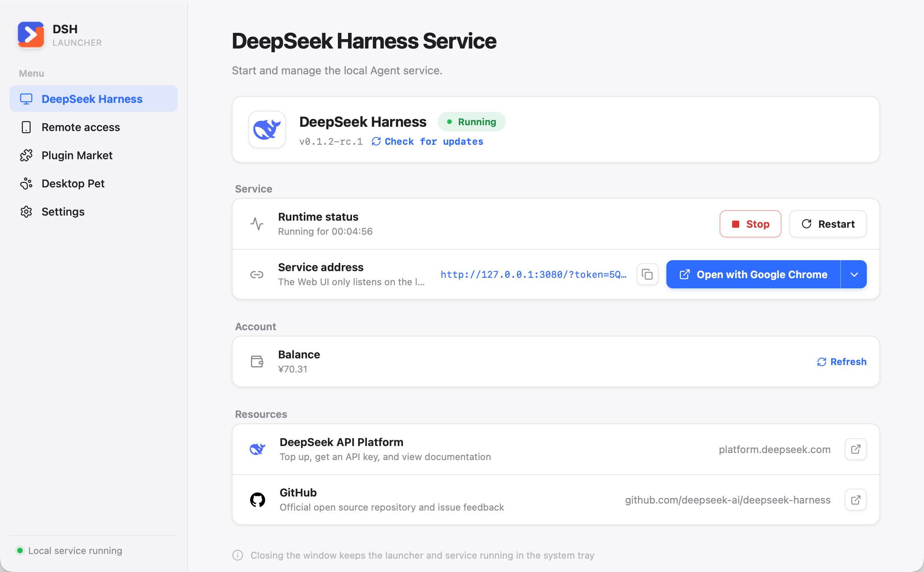Click the monitor icon beside DeepSeek Harness
The image size is (924, 572).
pyautogui.click(x=26, y=99)
